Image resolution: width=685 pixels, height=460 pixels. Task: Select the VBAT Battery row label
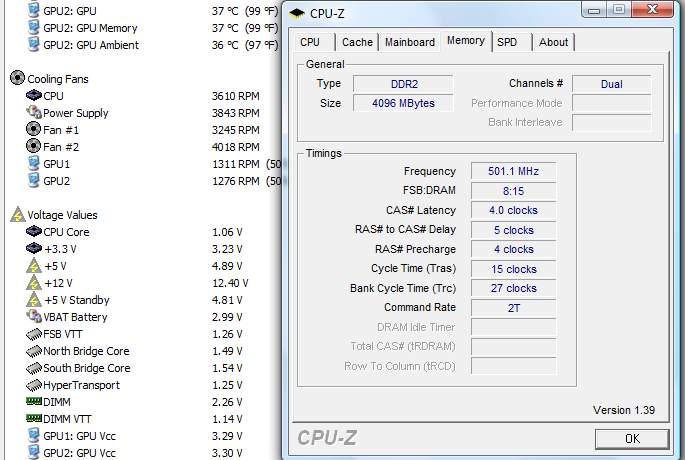pos(75,317)
